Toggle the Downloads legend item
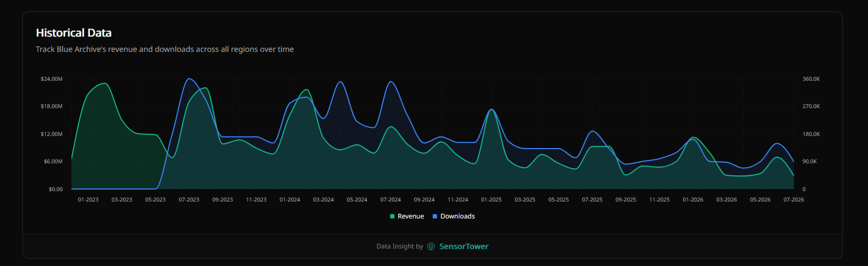The width and height of the screenshot is (868, 266). [x=454, y=216]
